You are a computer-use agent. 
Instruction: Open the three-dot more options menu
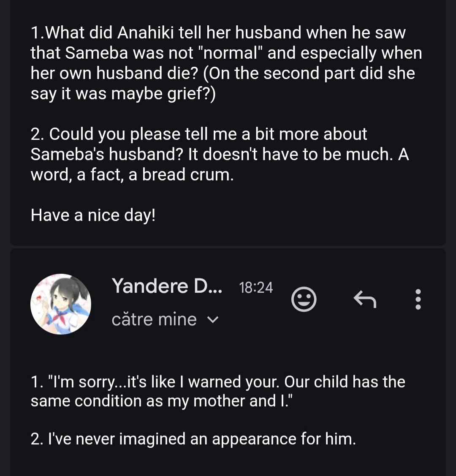(x=418, y=299)
